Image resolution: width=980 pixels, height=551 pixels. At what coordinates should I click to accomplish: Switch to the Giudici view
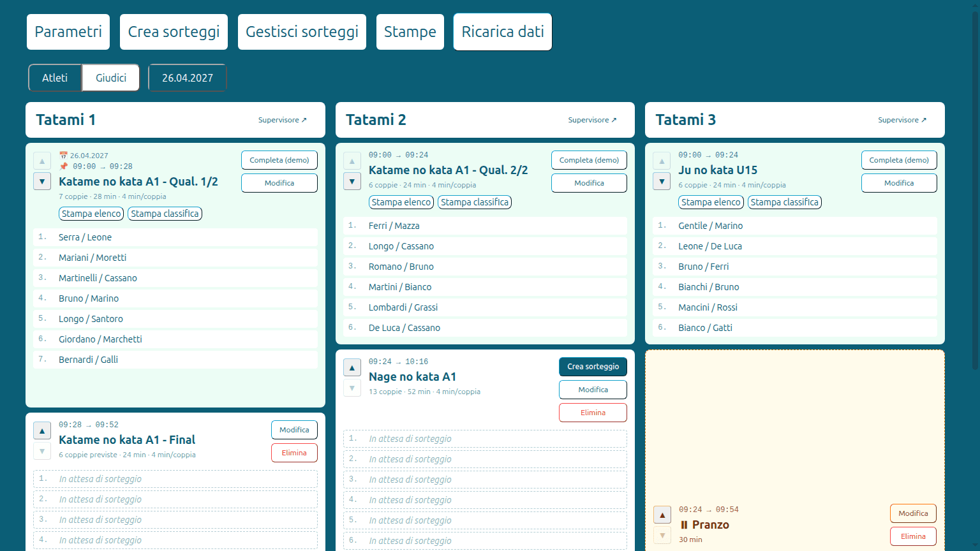pyautogui.click(x=111, y=78)
